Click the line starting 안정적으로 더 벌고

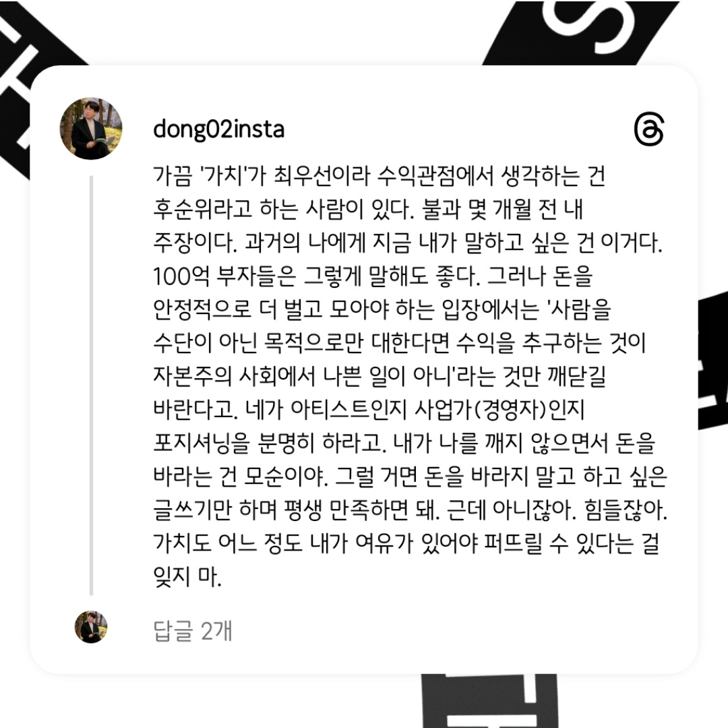point(382,309)
